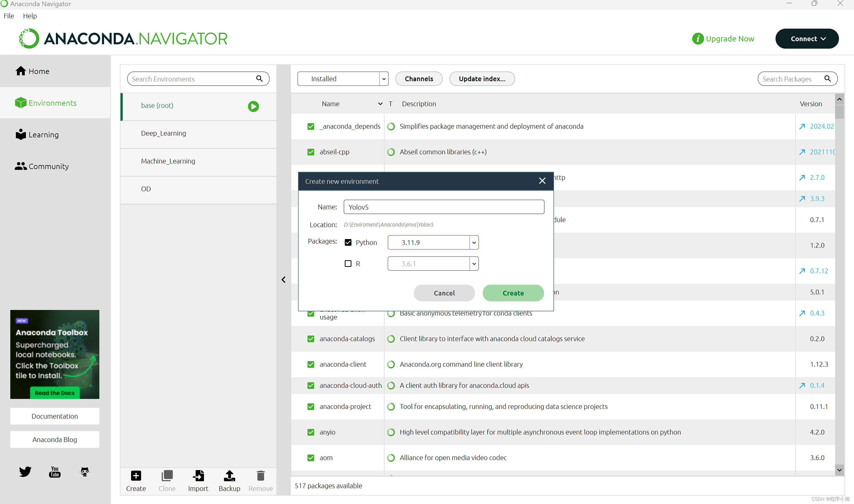
Task: Toggle the abseil-cpp package checkbox
Action: tap(310, 152)
